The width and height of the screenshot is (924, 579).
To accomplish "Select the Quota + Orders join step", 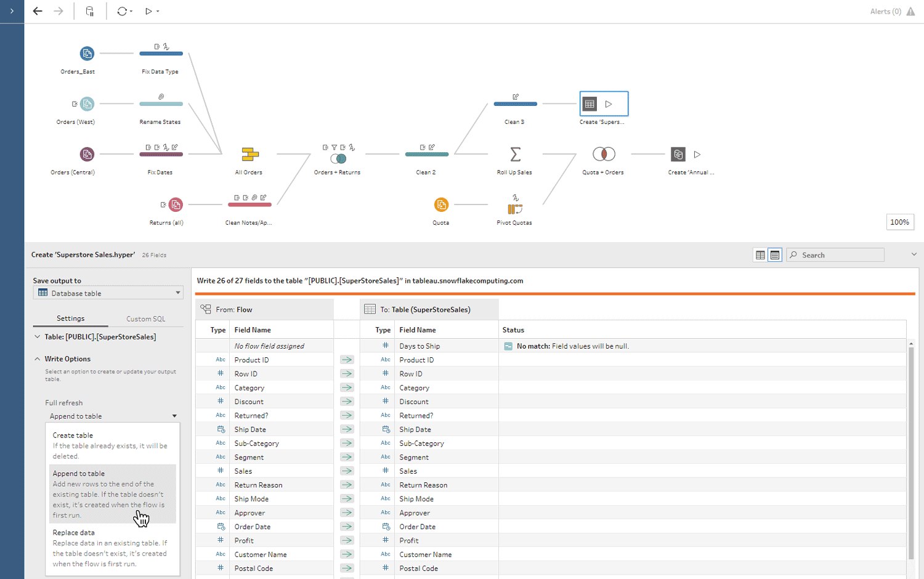I will 604,154.
